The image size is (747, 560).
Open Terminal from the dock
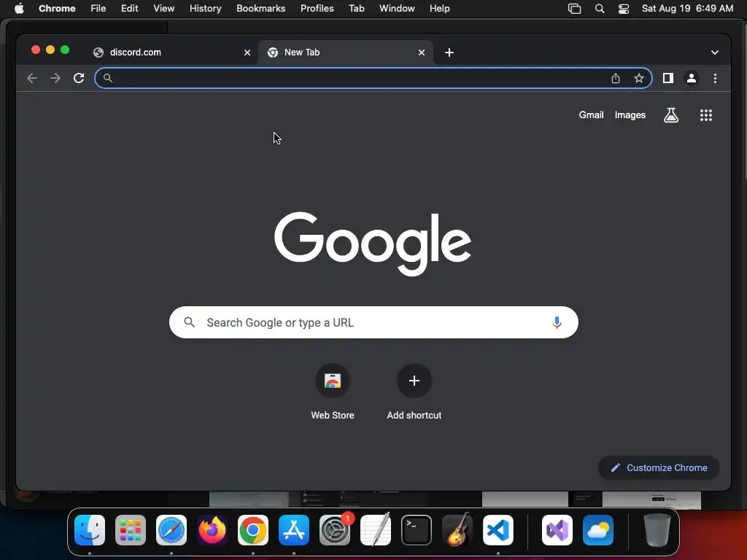click(x=417, y=530)
